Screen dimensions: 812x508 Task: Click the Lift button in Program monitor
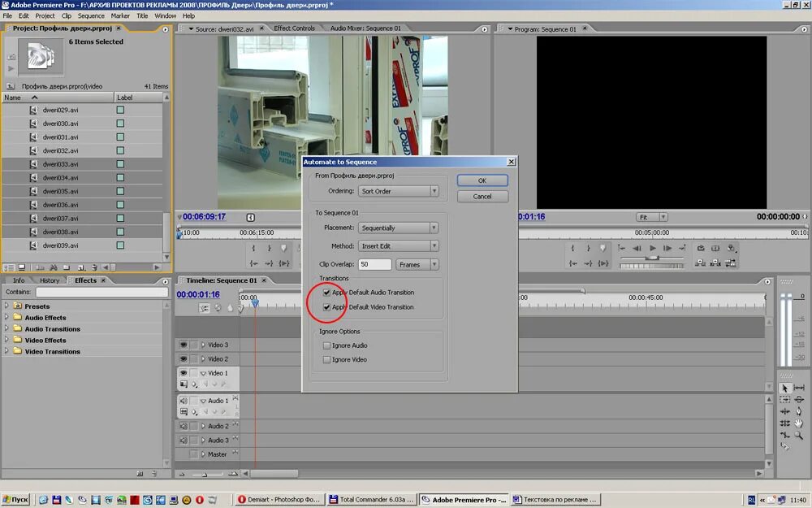click(x=700, y=263)
